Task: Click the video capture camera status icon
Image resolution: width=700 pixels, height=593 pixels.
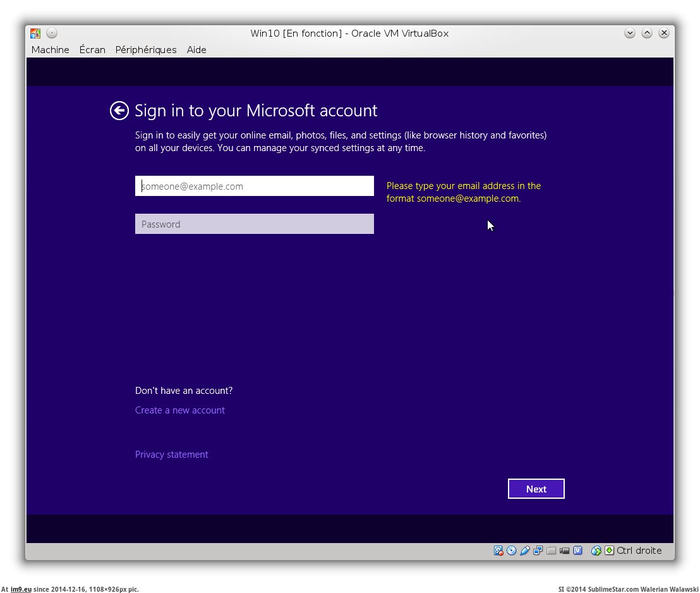Action: pos(565,551)
